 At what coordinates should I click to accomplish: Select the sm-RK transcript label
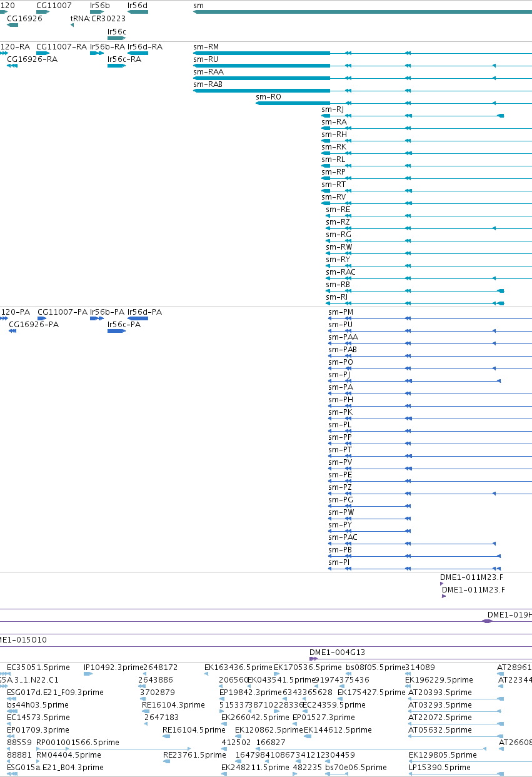334,147
